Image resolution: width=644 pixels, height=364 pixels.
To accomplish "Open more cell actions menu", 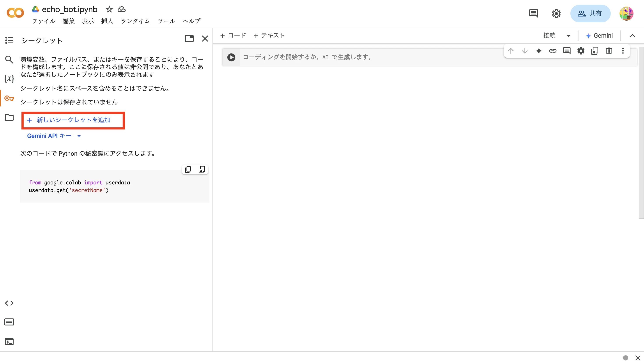I will pyautogui.click(x=623, y=51).
